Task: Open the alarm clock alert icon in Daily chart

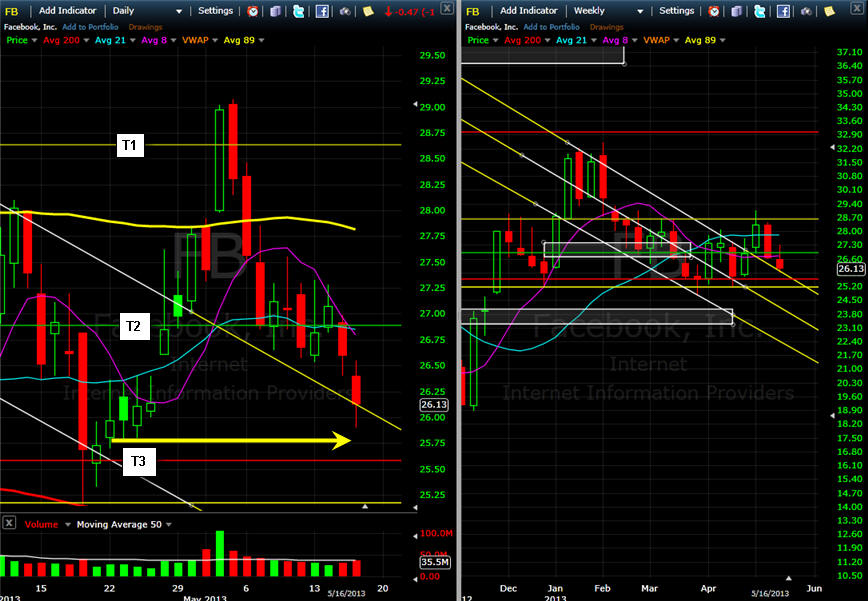Action: tap(253, 11)
